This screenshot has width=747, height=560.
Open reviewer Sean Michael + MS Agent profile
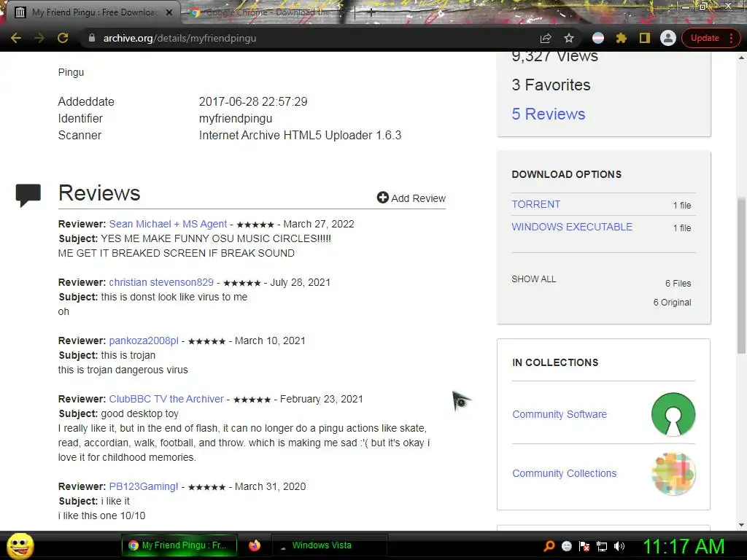pyautogui.click(x=168, y=224)
